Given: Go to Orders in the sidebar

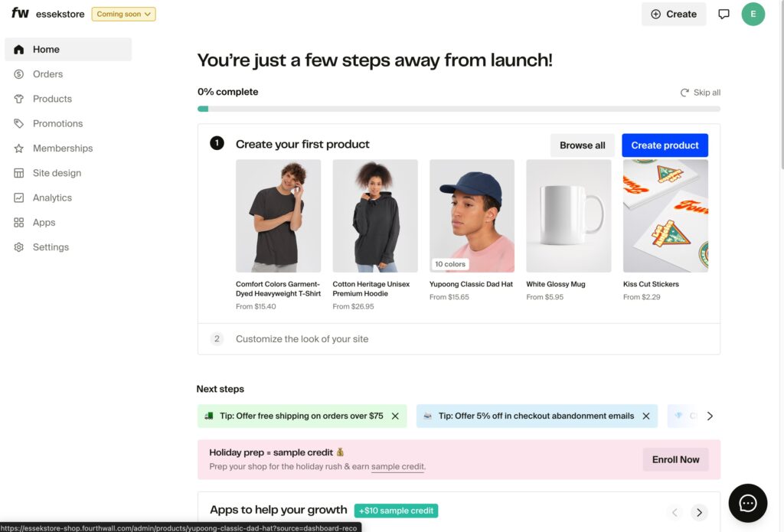Looking at the screenshot, I should click(47, 74).
